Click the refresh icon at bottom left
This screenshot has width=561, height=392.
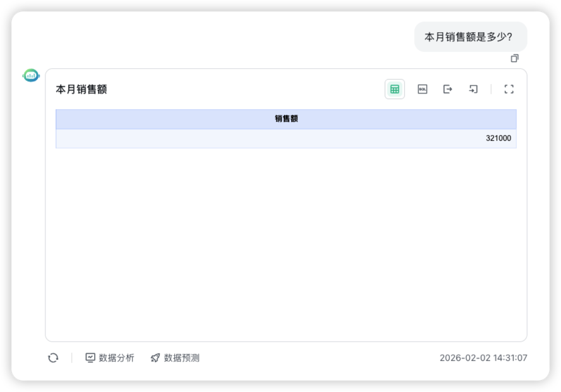53,358
